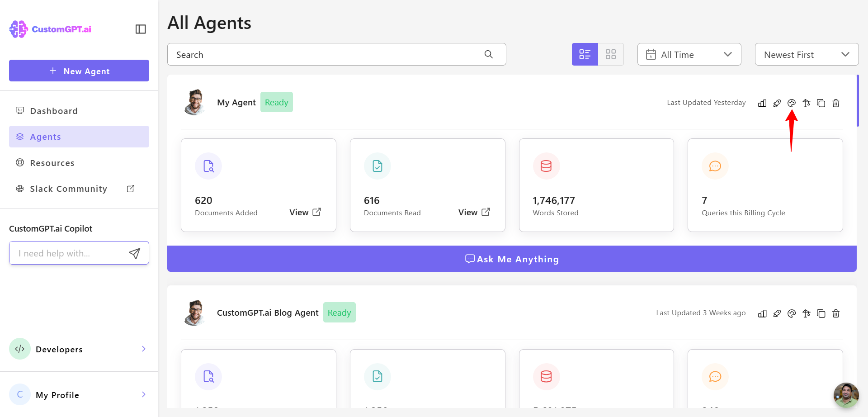
Task: Click the CustomGPT.ai Blog Agent avatar thumbnail
Action: click(195, 313)
